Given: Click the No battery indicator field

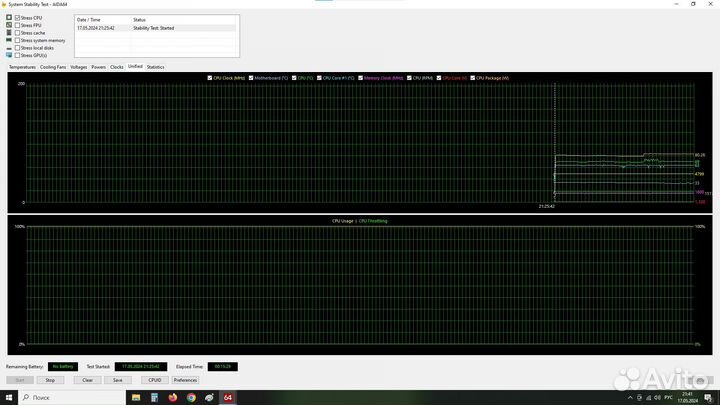Looking at the screenshot, I should coord(63,366).
